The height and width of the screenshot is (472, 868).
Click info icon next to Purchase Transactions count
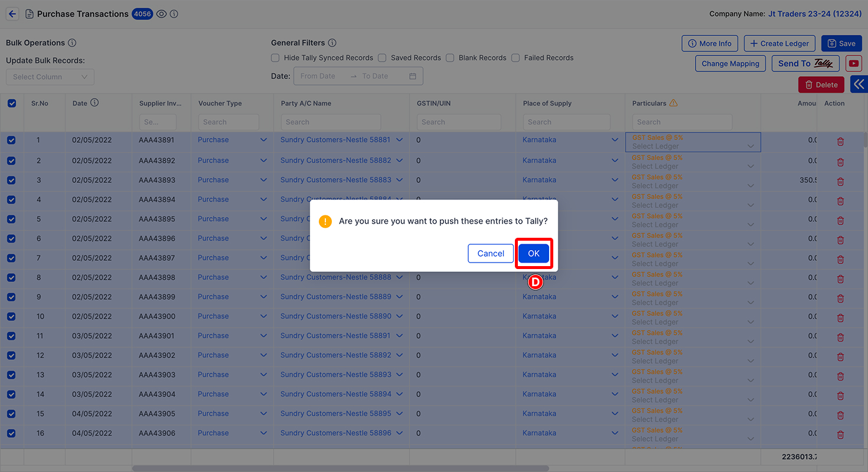click(174, 14)
